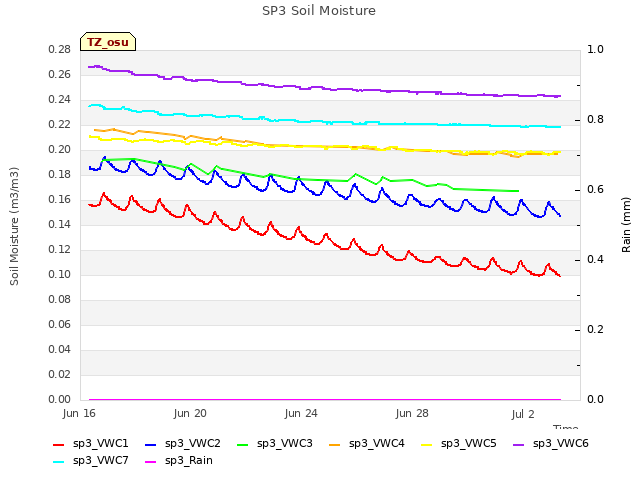Toggle sp3_VWC7 series in legend
640x480 pixels.
click(91, 461)
